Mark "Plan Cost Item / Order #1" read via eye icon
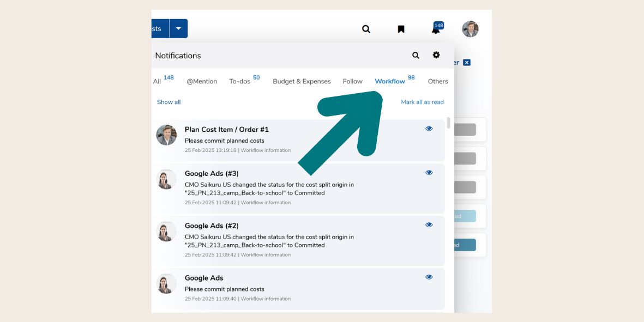 pos(429,128)
